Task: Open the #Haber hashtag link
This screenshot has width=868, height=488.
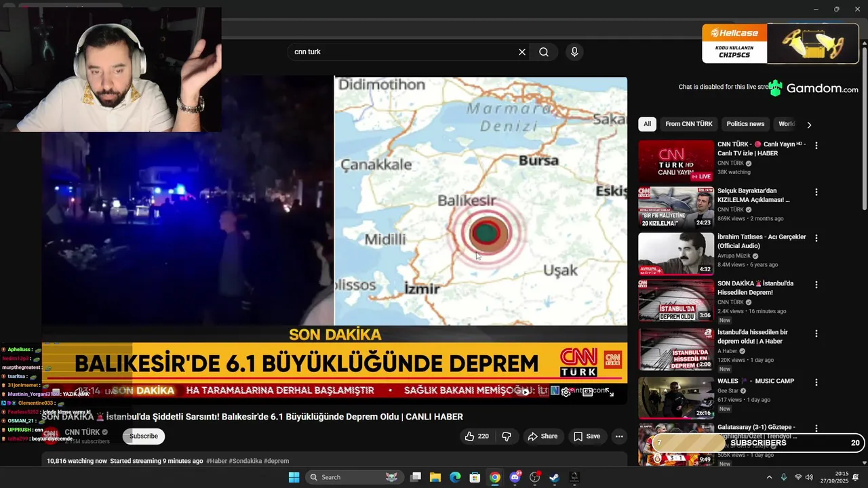Action: [x=216, y=461]
